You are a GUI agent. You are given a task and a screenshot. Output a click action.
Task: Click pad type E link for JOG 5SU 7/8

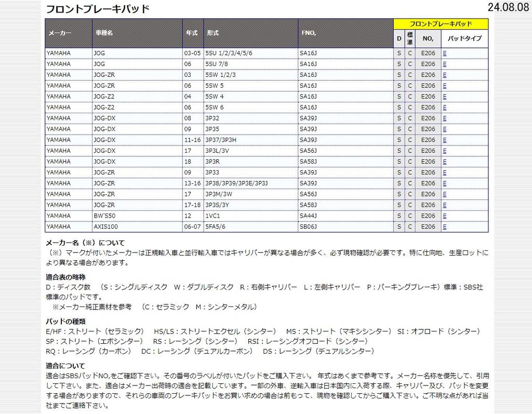coord(445,64)
